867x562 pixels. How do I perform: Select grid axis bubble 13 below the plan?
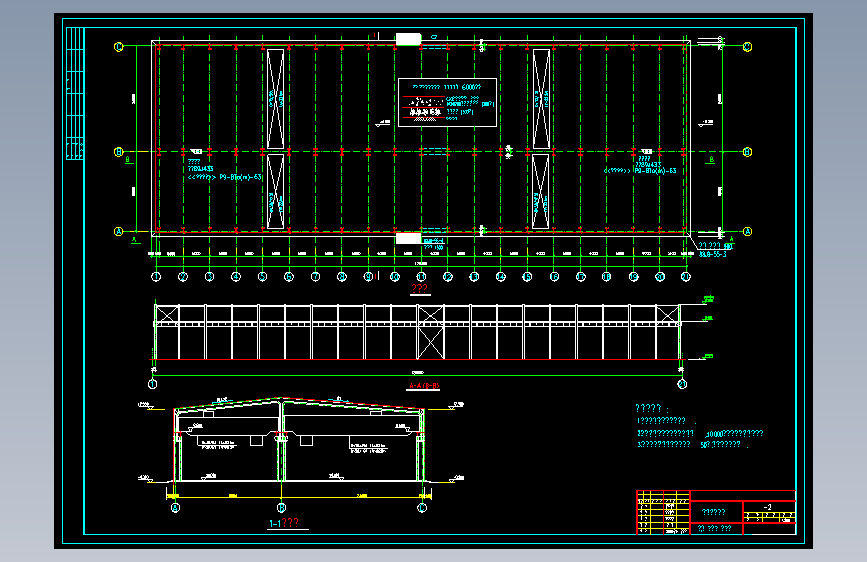[474, 277]
